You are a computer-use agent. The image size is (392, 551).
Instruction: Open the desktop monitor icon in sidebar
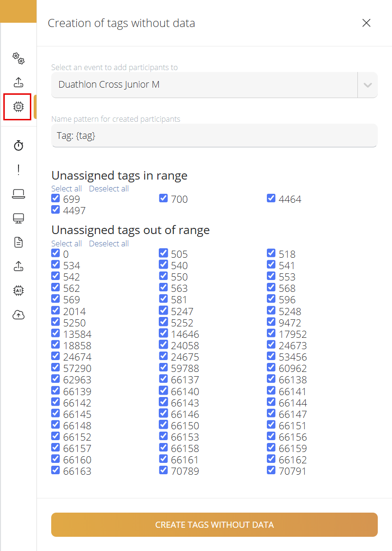click(18, 218)
